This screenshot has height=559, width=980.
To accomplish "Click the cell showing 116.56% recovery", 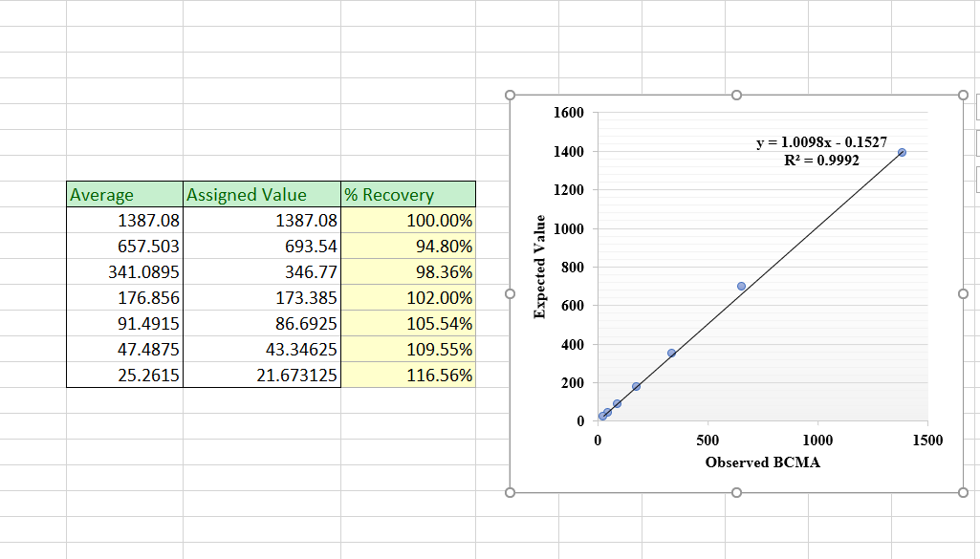I will (x=408, y=376).
